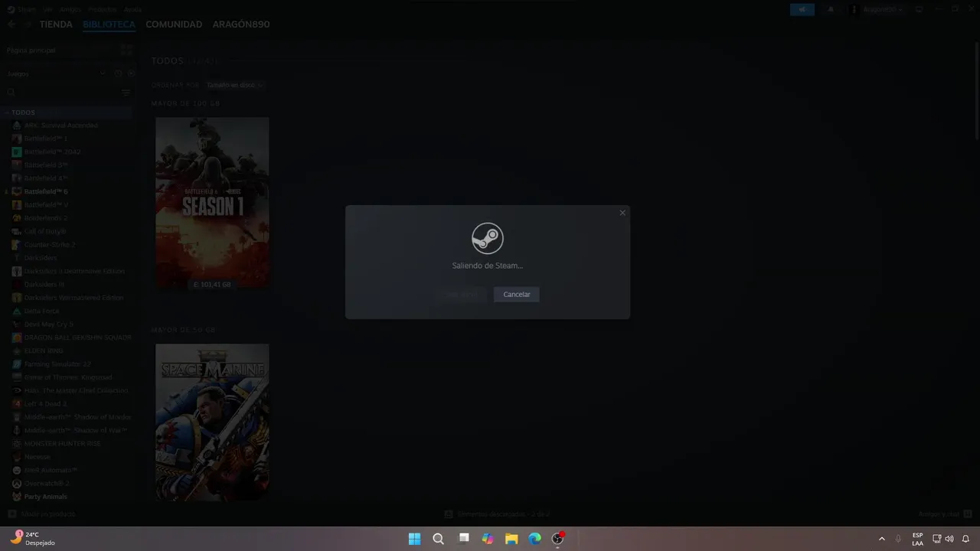Open the Ver menu
This screenshot has width=980, height=551.
click(x=47, y=9)
